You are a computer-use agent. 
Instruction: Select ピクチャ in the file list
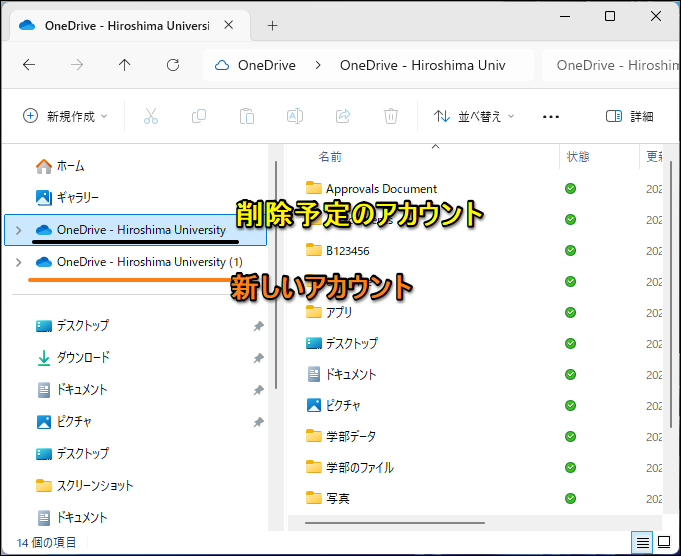(333, 405)
